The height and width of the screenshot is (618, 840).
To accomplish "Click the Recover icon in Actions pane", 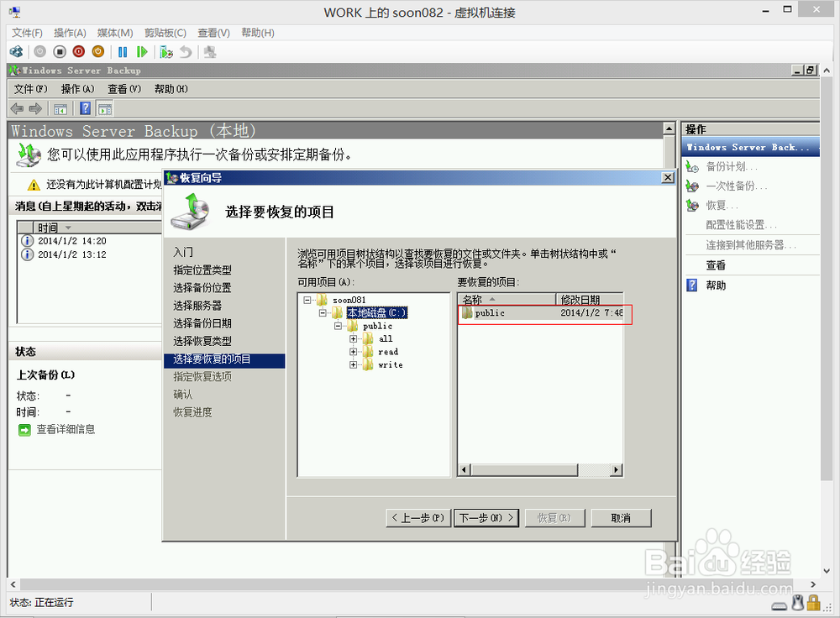I will click(x=692, y=206).
